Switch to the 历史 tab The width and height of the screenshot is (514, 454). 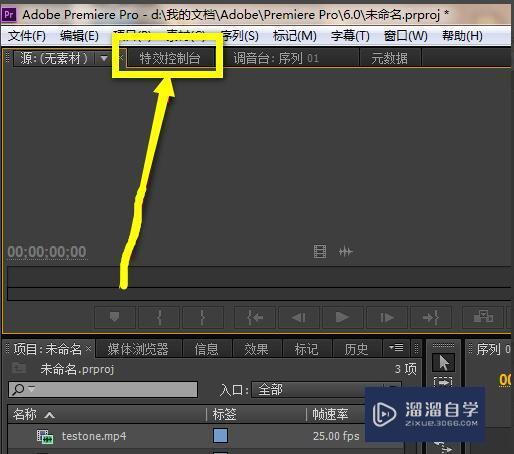click(x=356, y=349)
